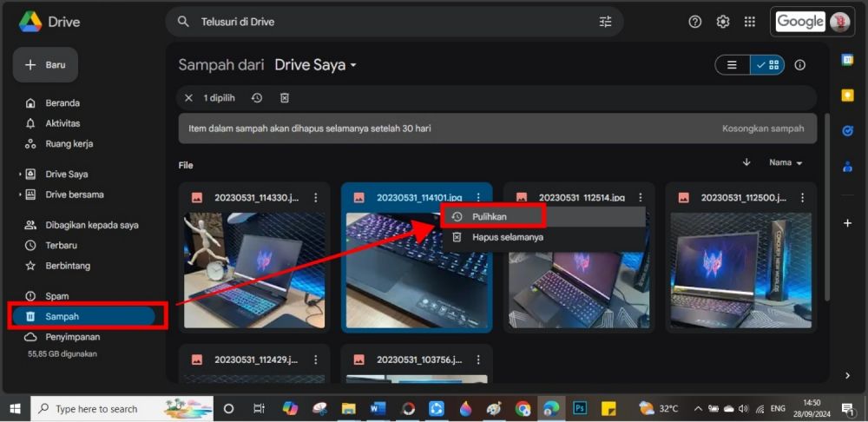Open Task View on taskbar
868x422 pixels.
[x=259, y=409]
